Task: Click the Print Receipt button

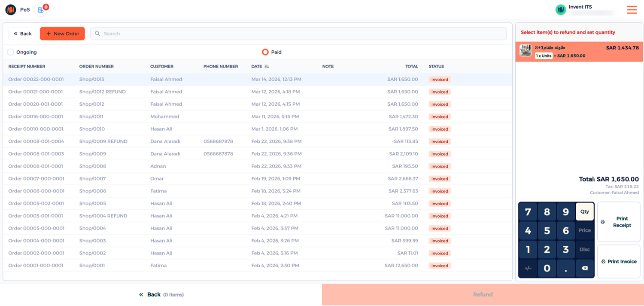Action: click(x=618, y=222)
